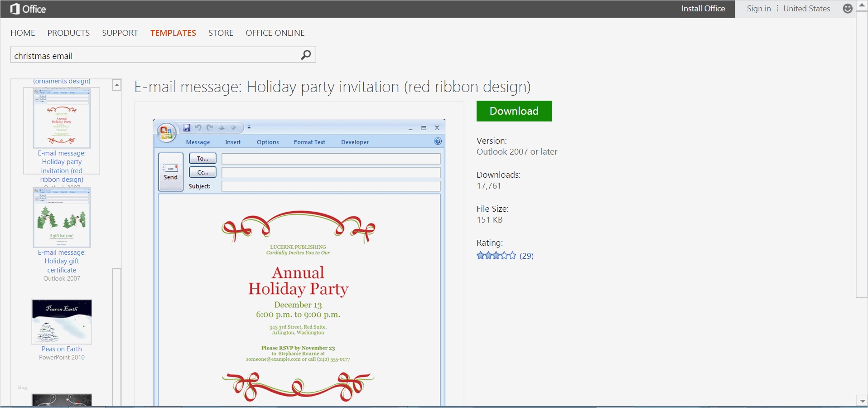Click the Install Office link
Image resolution: width=868 pixels, height=408 pixels.
(x=703, y=9)
